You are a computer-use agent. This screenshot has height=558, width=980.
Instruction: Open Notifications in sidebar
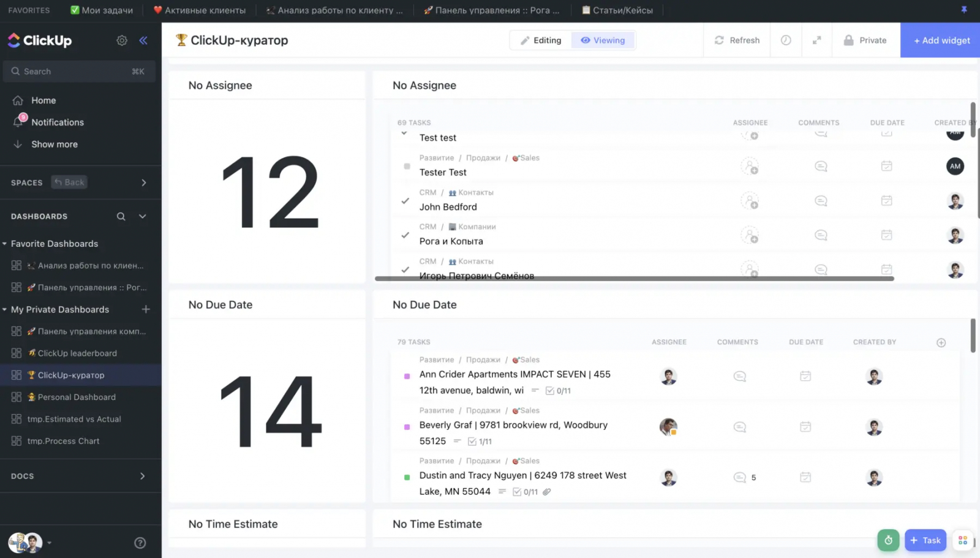click(58, 123)
